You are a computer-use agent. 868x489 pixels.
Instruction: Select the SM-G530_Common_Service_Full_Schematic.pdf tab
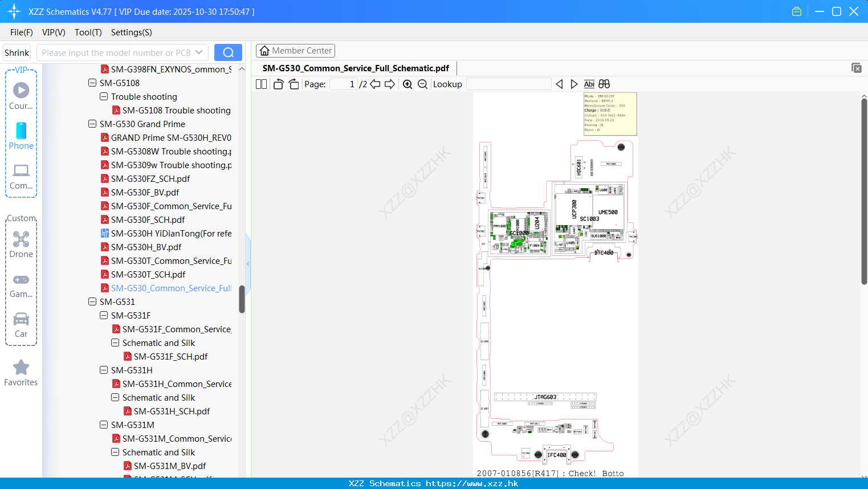356,68
